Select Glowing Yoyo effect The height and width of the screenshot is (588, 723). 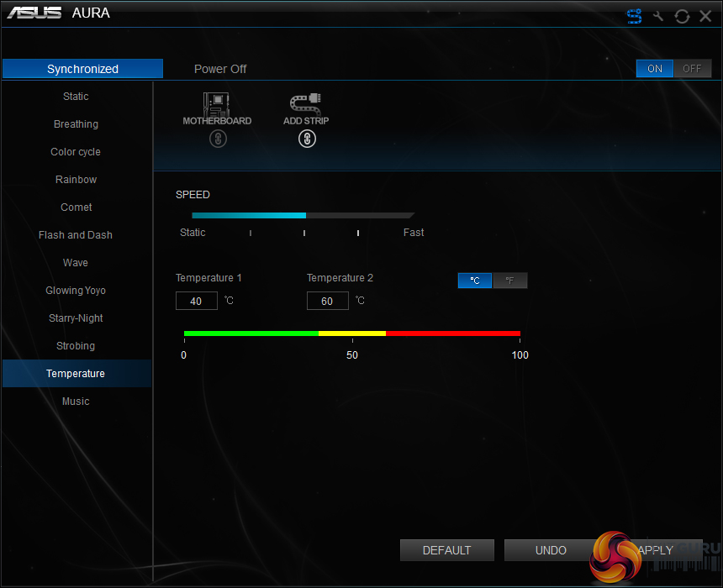click(76, 291)
